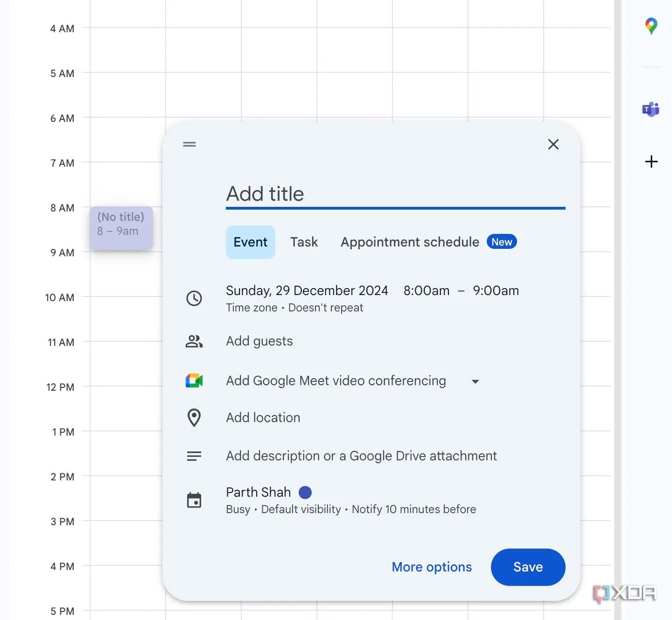Open Google Maps side panel icon
672x620 pixels.
651,26
